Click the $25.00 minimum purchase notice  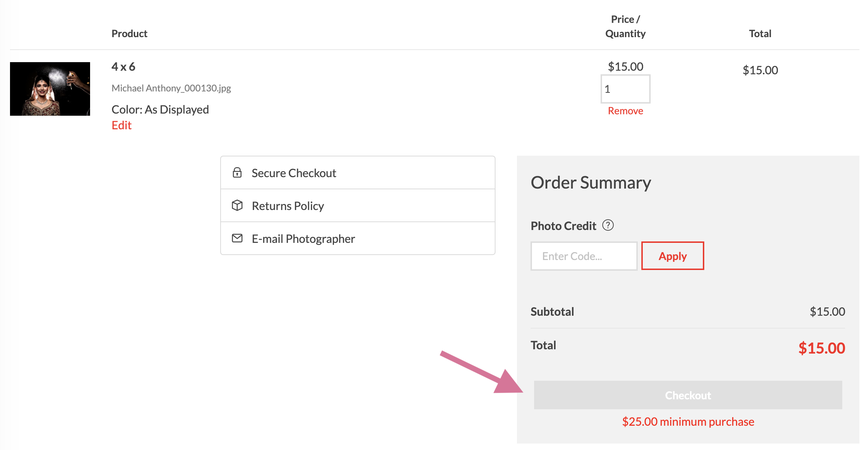click(x=688, y=422)
